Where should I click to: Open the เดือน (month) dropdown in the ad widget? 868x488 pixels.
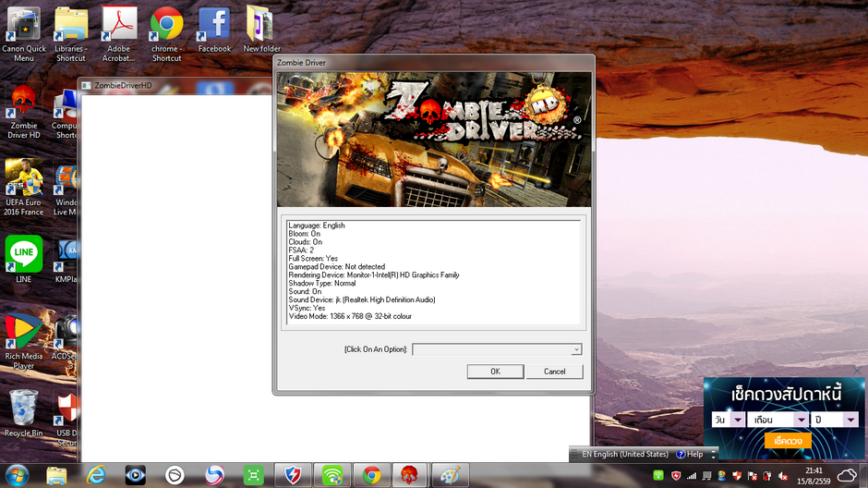coord(801,420)
